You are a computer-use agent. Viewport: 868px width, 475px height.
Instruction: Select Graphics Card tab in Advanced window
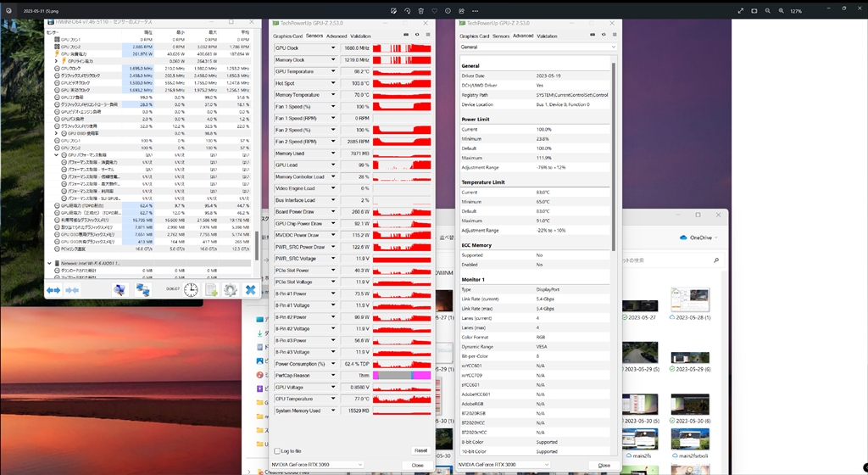(475, 36)
